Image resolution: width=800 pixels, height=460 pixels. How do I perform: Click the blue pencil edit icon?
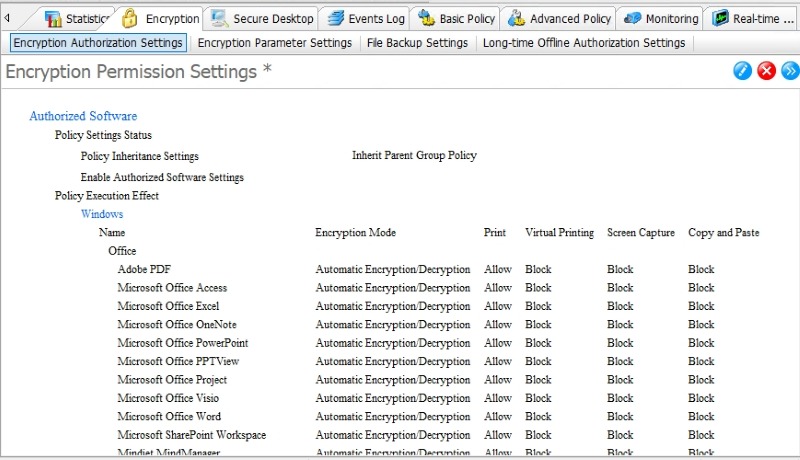tap(742, 70)
